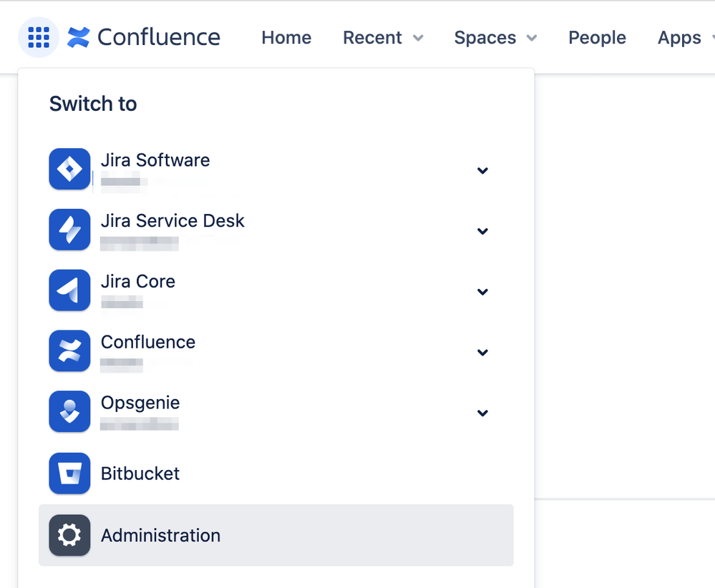Image resolution: width=715 pixels, height=588 pixels.
Task: Click the Jira Software product icon
Action: pos(69,170)
